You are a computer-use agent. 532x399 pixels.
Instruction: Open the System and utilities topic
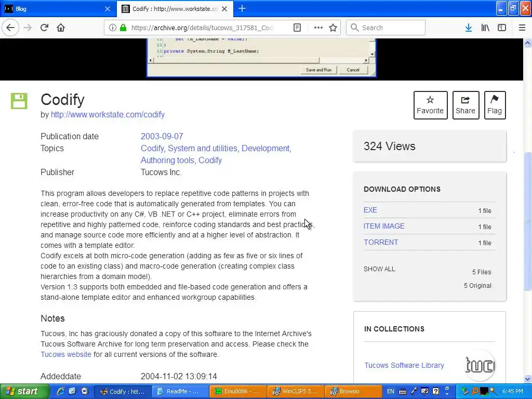[x=204, y=148]
